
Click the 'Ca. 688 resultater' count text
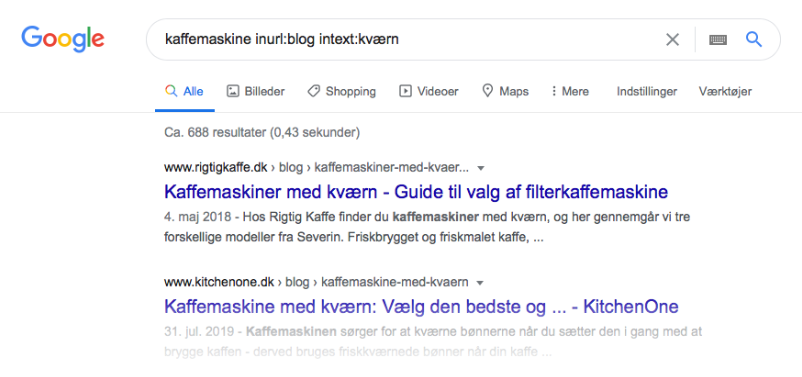(x=262, y=132)
